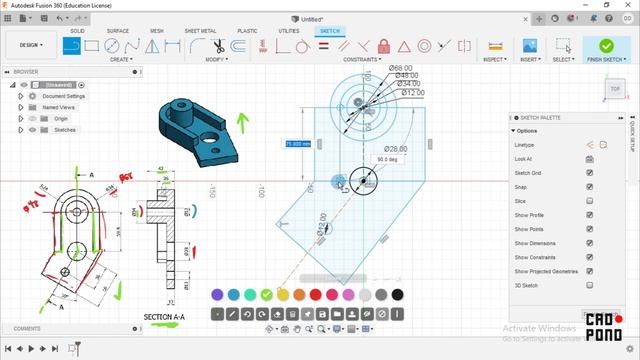Viewport: 640px width, 360px height.
Task: Select the Offset tool
Action: [238, 46]
